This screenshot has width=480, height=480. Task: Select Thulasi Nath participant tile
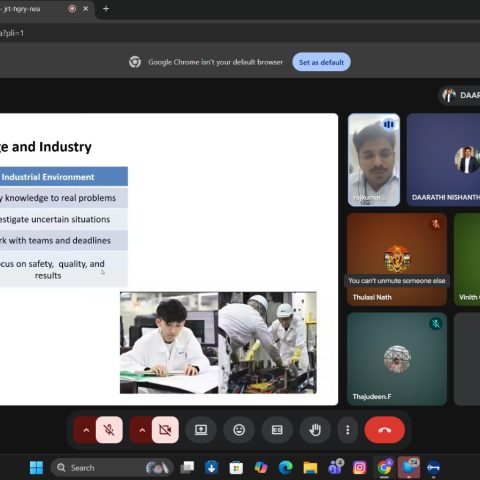coord(397,259)
